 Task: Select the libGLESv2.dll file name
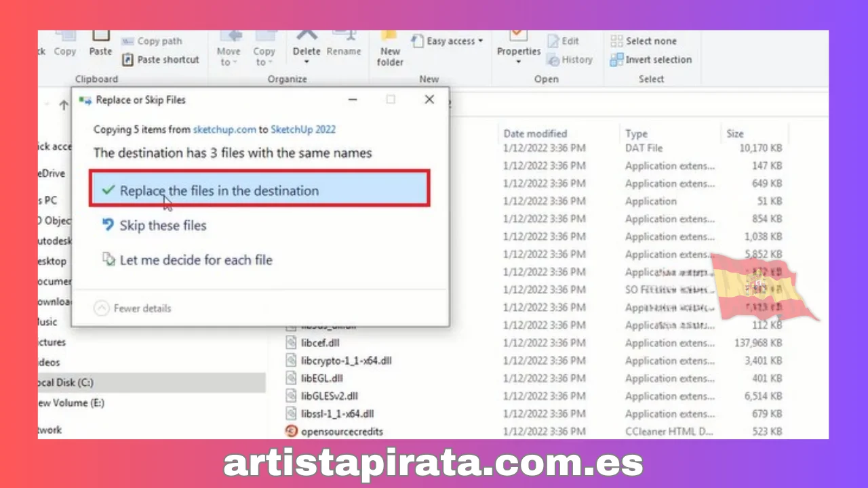[330, 396]
